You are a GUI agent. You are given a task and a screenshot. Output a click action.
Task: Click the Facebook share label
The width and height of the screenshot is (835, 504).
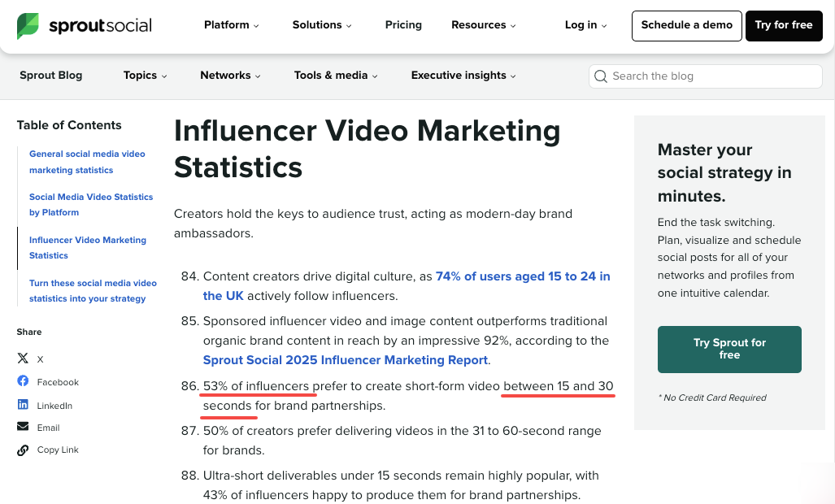click(58, 382)
